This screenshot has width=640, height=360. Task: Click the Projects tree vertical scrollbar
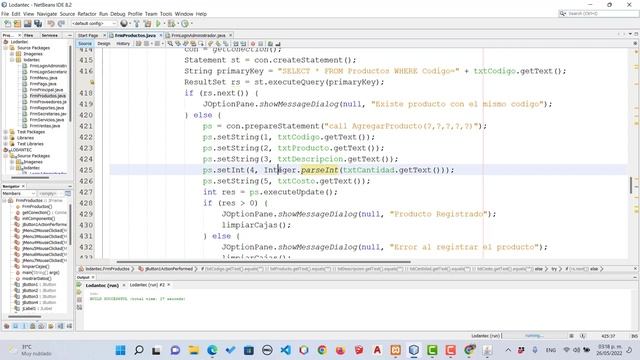point(71,84)
